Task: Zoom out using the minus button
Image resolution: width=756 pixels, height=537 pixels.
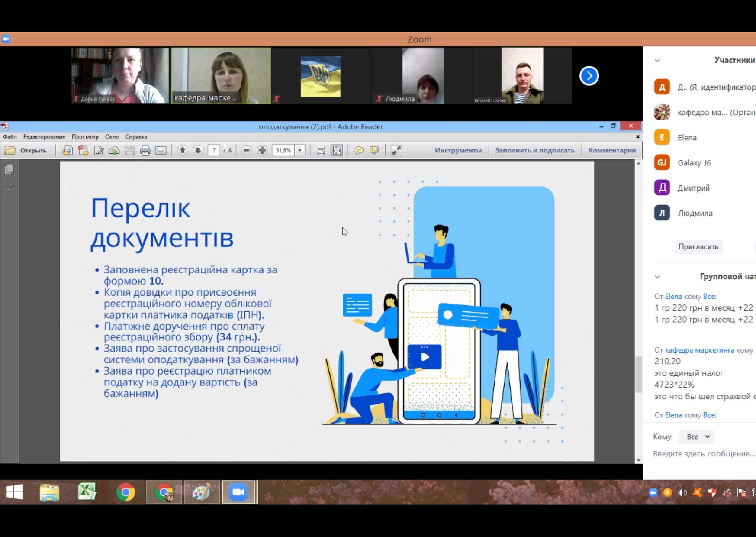Action: (247, 150)
